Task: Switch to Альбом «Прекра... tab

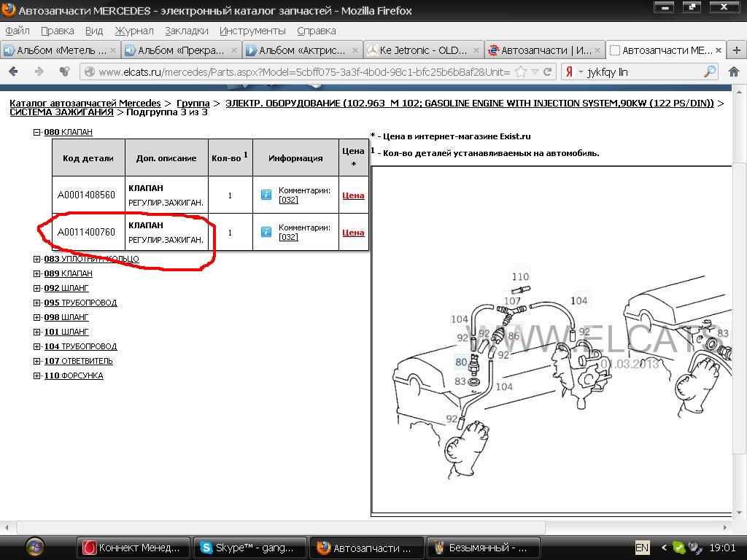Action: tap(181, 50)
